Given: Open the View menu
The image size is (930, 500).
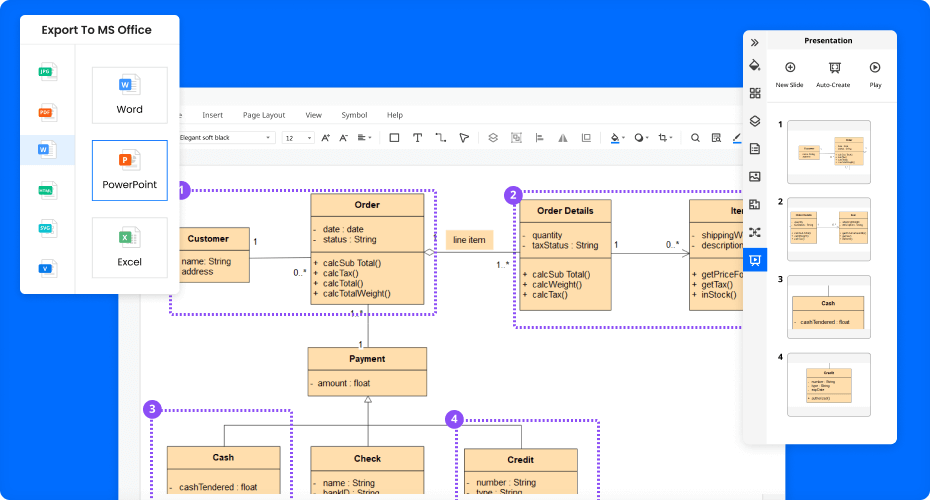Looking at the screenshot, I should click(x=313, y=115).
